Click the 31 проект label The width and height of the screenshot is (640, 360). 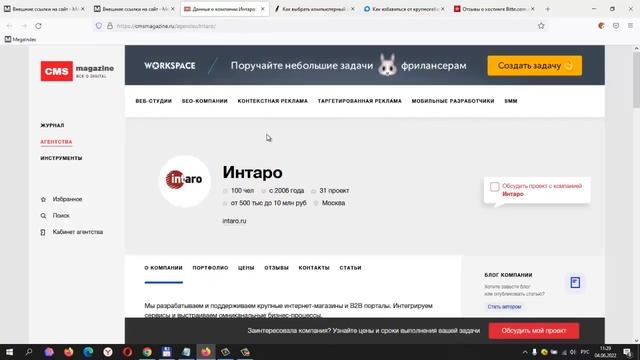coord(334,191)
